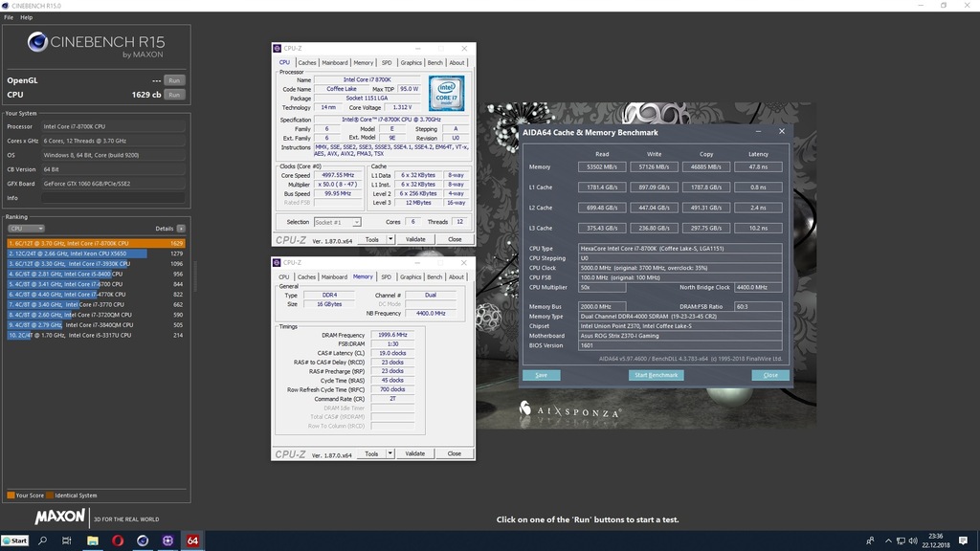Viewport: 980px width, 551px height.
Task: Run the OpenGL benchmark
Action: coord(174,80)
